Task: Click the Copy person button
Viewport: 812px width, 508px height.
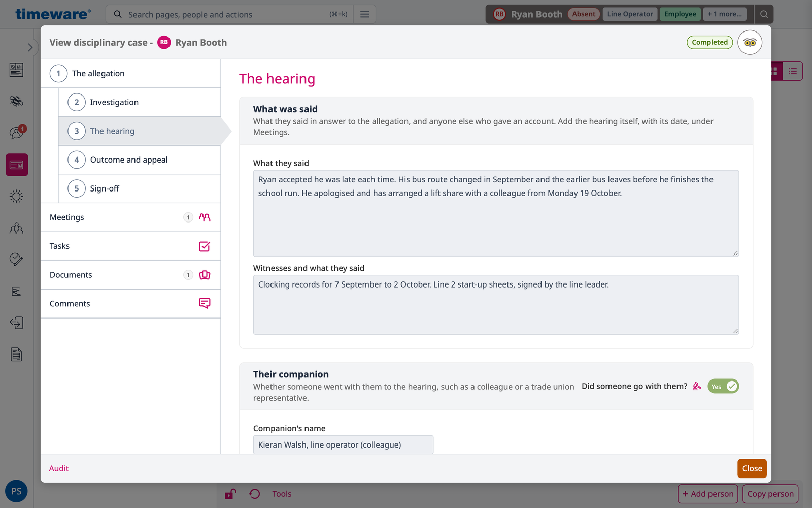Action: pos(770,494)
